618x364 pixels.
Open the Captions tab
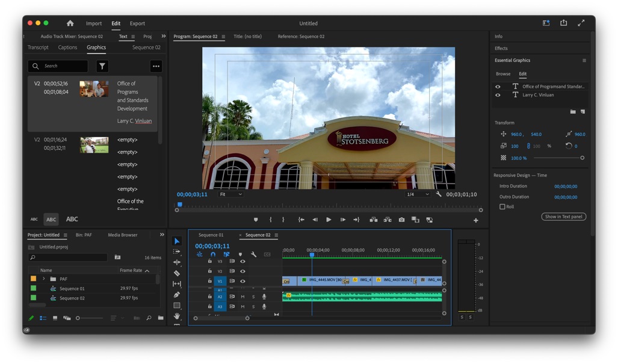67,48
